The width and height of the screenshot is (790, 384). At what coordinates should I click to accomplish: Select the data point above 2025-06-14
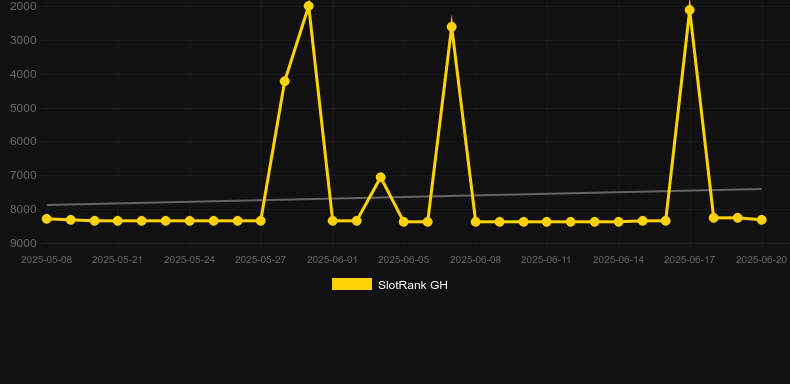619,222
